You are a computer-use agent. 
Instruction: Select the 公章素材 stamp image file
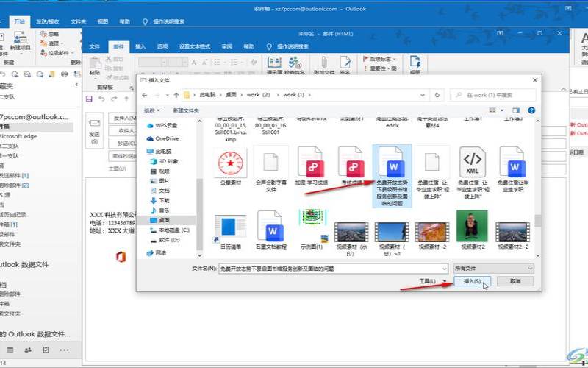click(231, 166)
